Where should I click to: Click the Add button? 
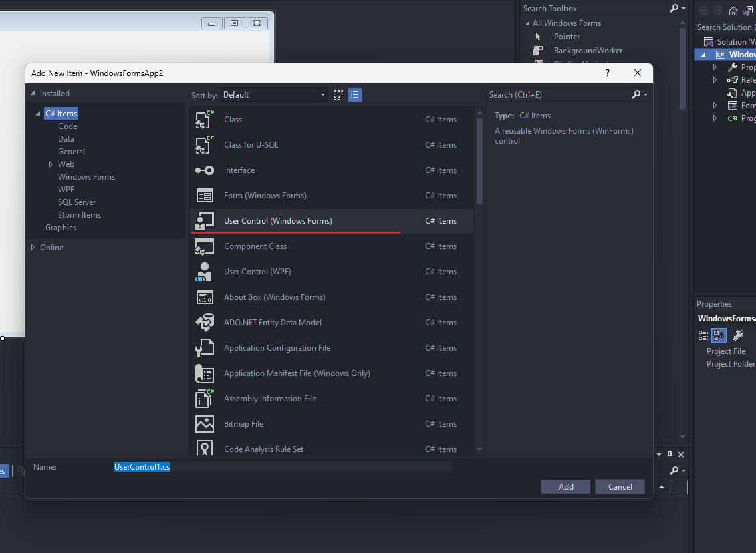[565, 486]
